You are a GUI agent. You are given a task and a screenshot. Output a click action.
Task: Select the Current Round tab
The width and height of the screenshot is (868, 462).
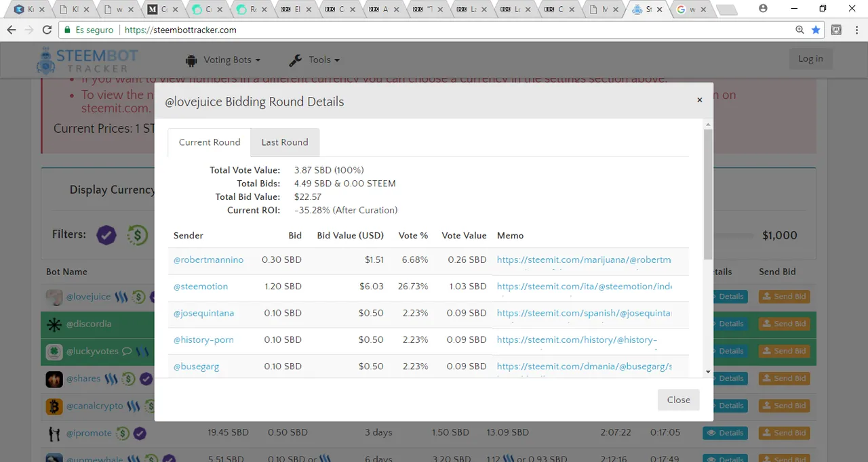pos(210,142)
